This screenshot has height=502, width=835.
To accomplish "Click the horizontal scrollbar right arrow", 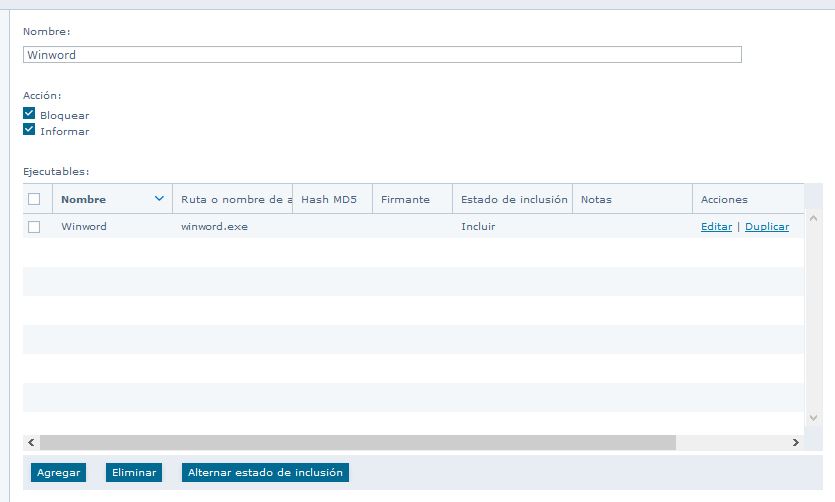I will [x=796, y=442].
